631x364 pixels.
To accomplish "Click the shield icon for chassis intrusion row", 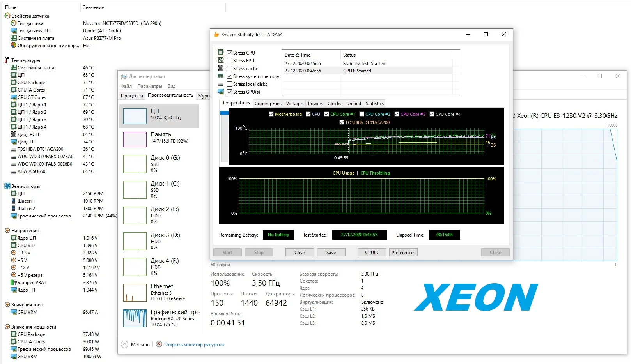I will coord(14,46).
